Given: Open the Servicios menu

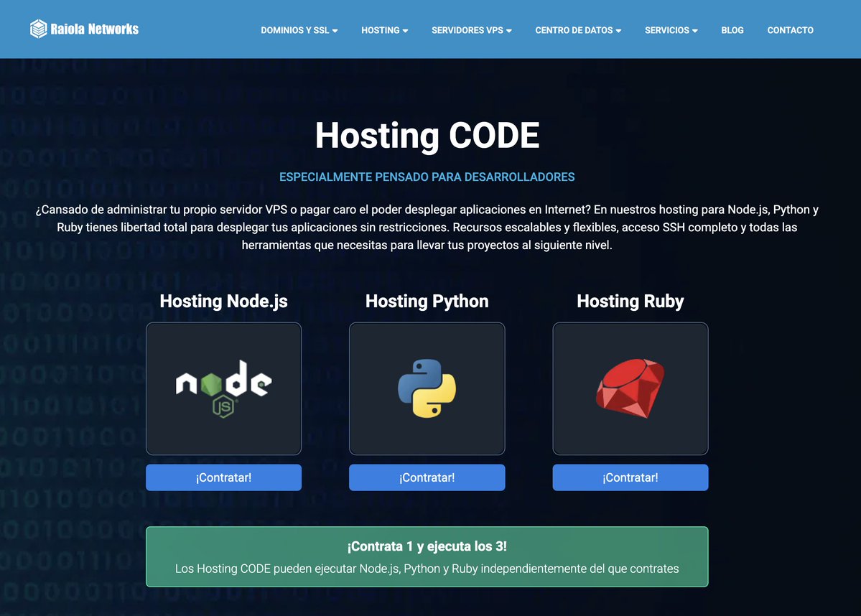Looking at the screenshot, I should (671, 30).
